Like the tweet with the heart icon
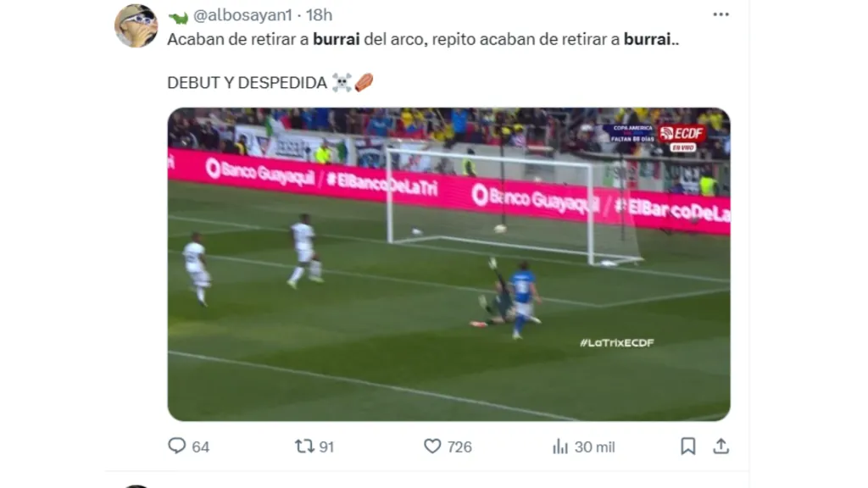This screenshot has height=488, width=868. click(432, 446)
